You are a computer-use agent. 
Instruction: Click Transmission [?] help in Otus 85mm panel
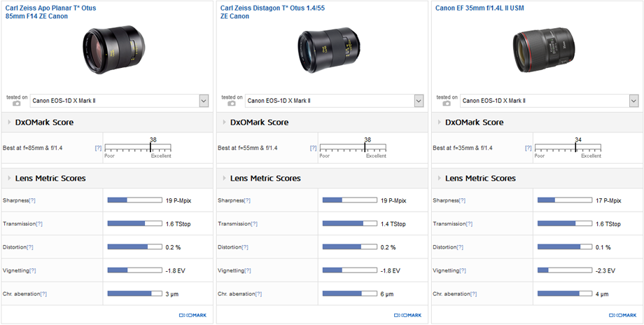point(39,224)
